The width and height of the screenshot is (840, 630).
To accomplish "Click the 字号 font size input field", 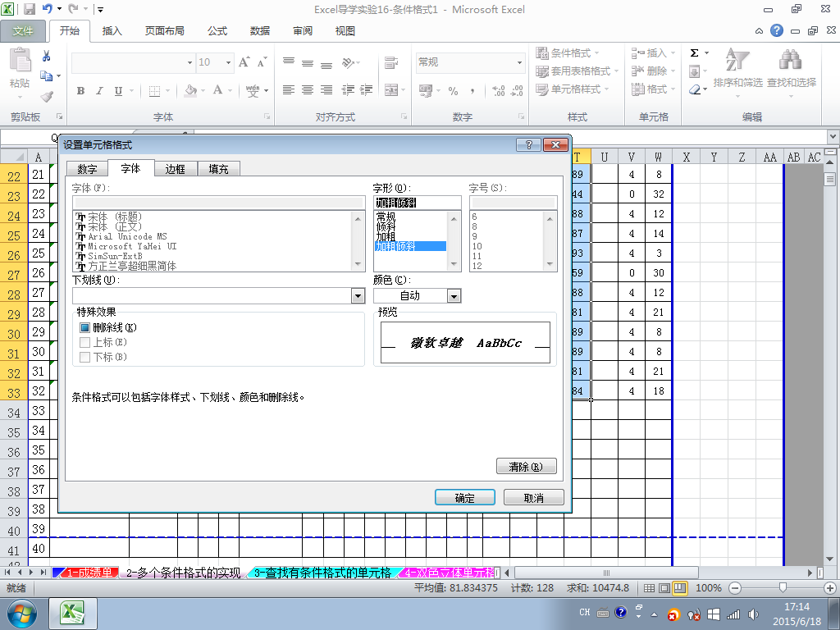I will [x=514, y=203].
